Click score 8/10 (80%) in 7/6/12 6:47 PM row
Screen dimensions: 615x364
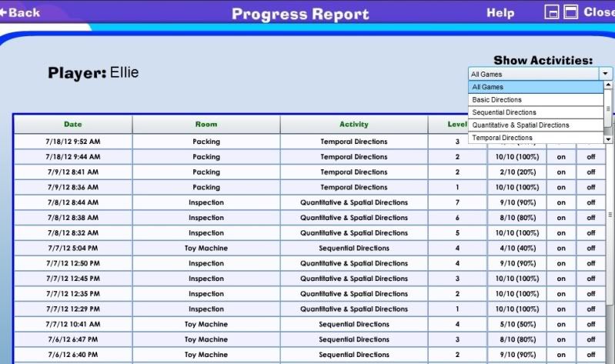[x=517, y=339]
